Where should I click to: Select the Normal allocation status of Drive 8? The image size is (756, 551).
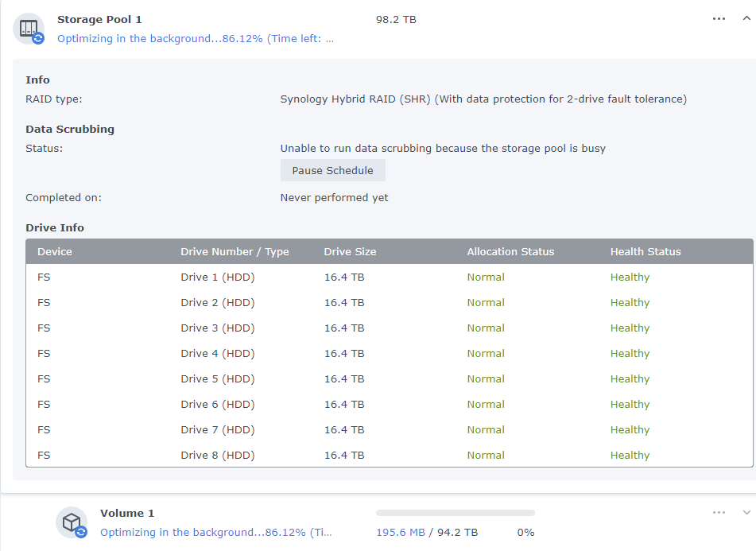(x=486, y=455)
